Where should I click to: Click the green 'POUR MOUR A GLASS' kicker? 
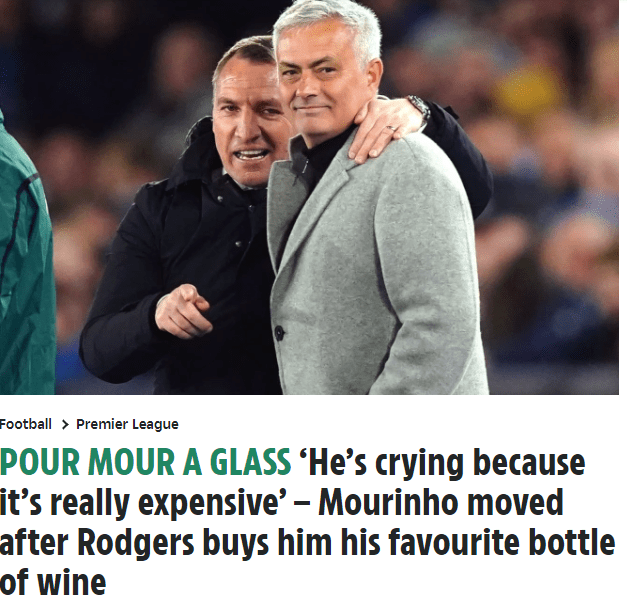click(145, 463)
